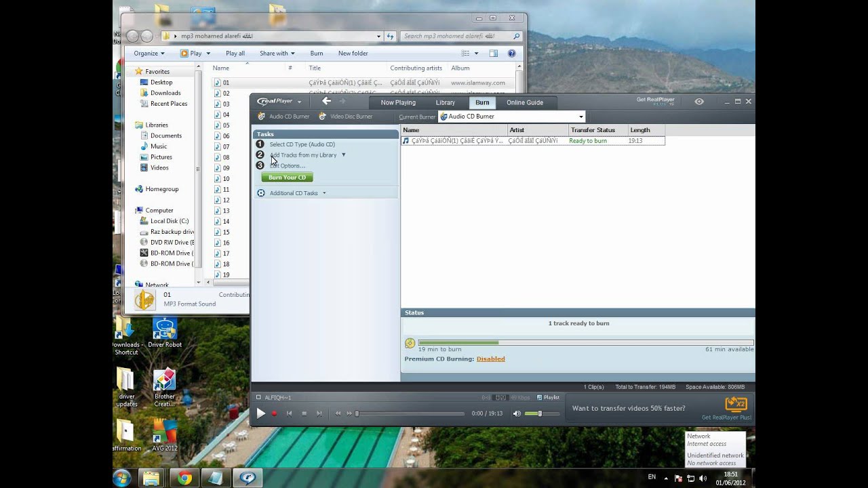Expand Additional CD Tasks menu
Image resolution: width=868 pixels, height=488 pixels.
(324, 193)
